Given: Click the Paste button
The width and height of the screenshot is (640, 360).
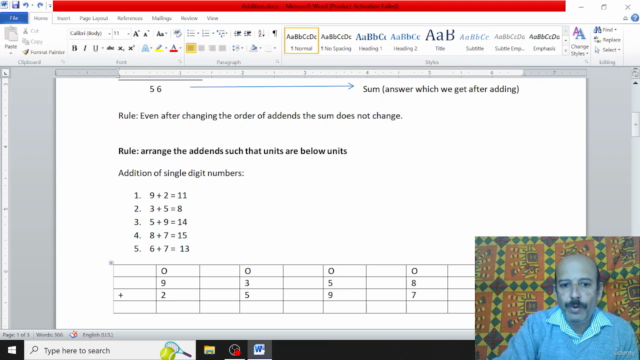Looking at the screenshot, I should coord(11,39).
